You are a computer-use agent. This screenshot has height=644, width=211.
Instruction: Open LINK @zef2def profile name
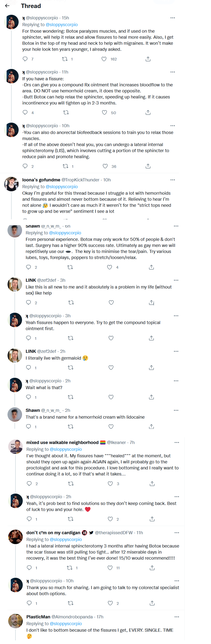tap(31, 280)
